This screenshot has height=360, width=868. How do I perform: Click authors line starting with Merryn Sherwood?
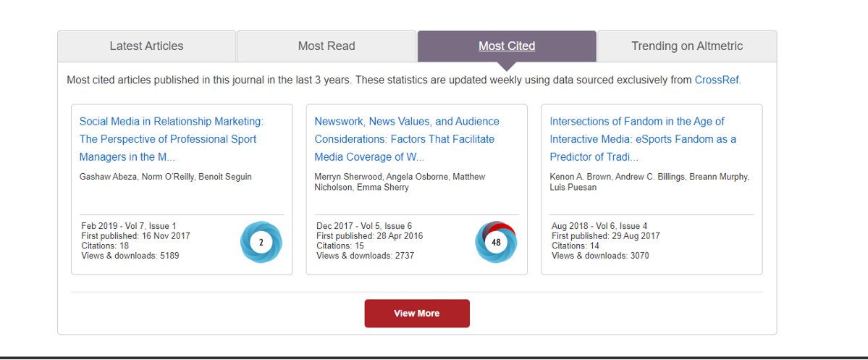click(x=400, y=183)
